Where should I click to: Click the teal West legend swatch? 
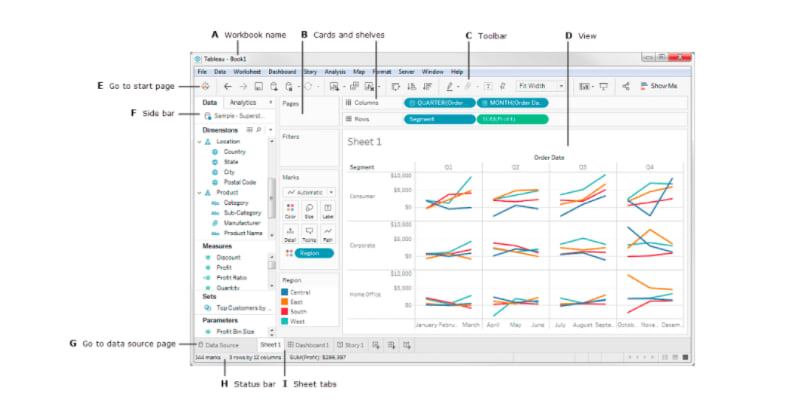click(285, 321)
